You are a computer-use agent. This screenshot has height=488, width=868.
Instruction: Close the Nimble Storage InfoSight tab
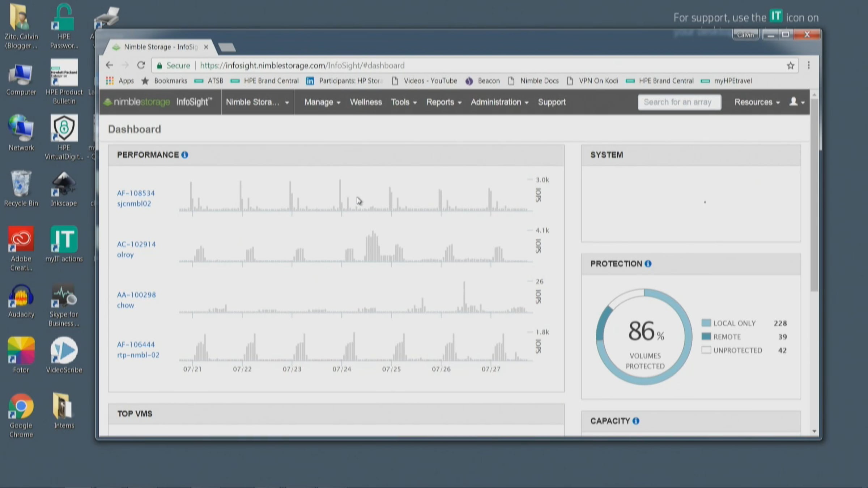point(206,47)
